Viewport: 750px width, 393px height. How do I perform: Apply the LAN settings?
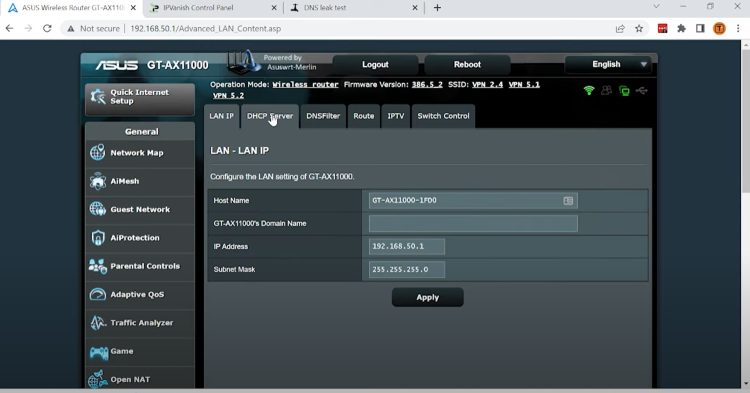428,297
